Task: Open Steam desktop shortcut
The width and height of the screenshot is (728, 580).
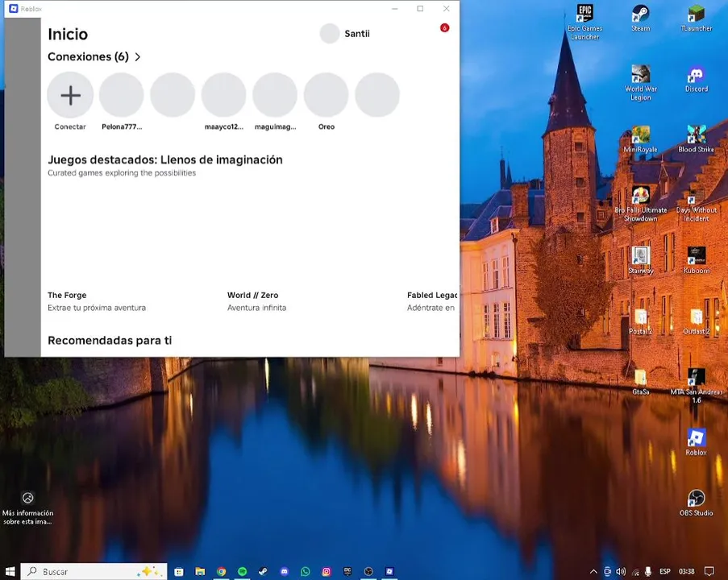Action: pos(641,18)
